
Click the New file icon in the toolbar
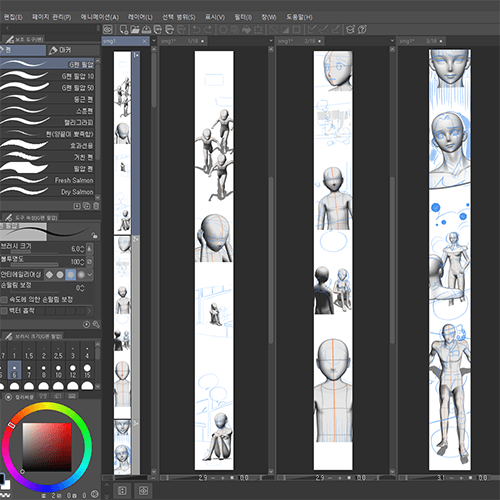tap(124, 30)
